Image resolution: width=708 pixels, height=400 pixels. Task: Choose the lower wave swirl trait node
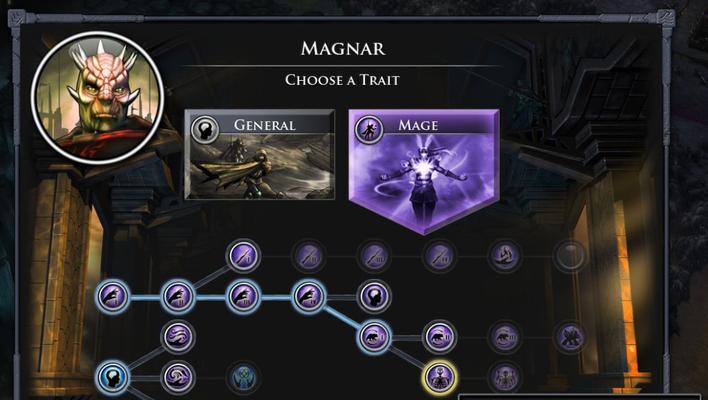(x=178, y=377)
